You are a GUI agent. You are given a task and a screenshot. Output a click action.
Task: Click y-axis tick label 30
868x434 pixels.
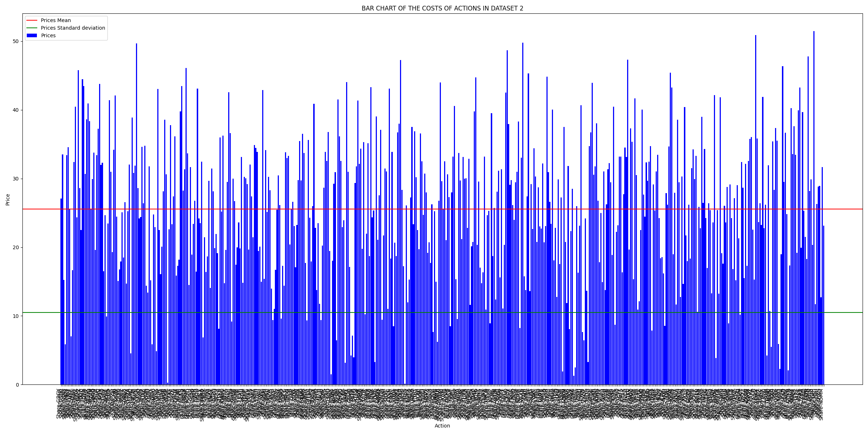16,179
